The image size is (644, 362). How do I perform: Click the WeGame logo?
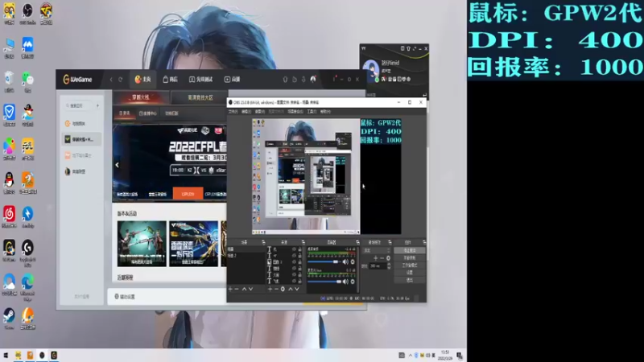click(x=77, y=79)
